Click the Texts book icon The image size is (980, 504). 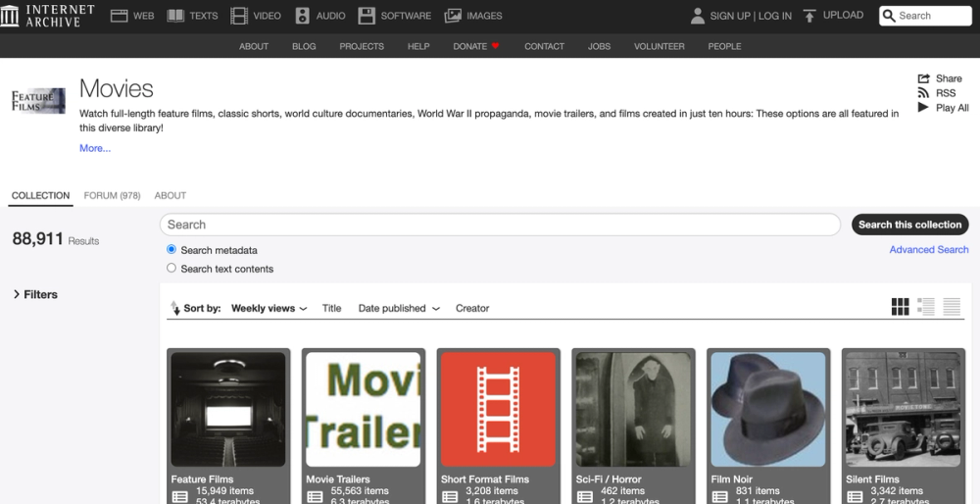175,16
